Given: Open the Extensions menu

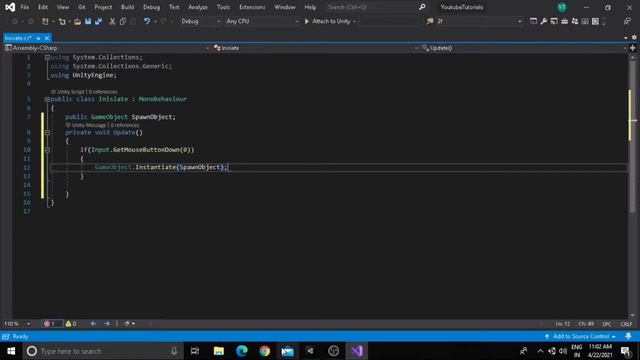Looking at the screenshot, I should coord(252,7).
